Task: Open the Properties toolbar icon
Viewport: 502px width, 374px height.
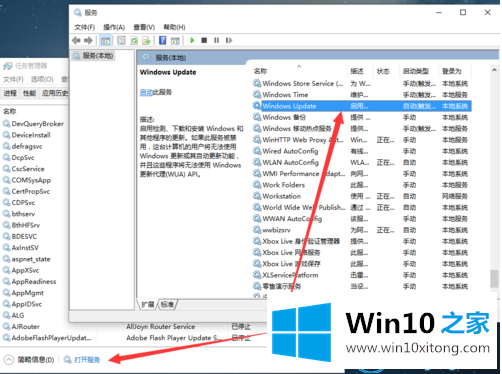Action: (x=121, y=41)
